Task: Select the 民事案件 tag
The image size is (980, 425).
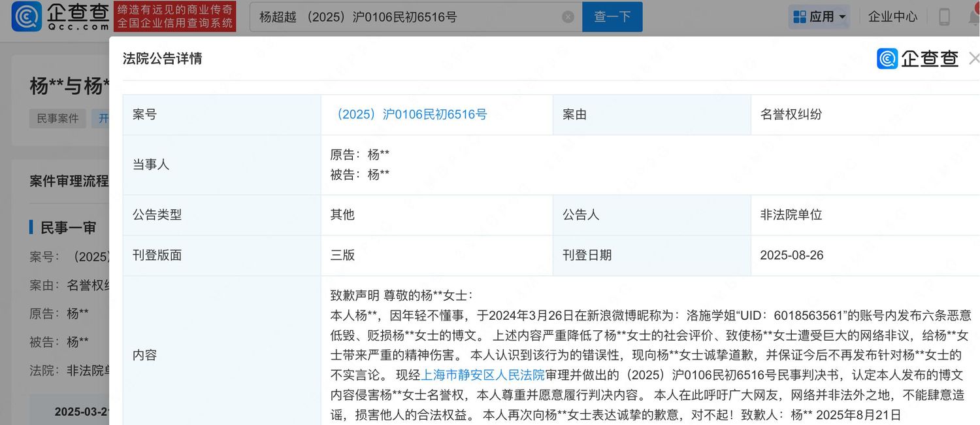Action: [x=57, y=118]
